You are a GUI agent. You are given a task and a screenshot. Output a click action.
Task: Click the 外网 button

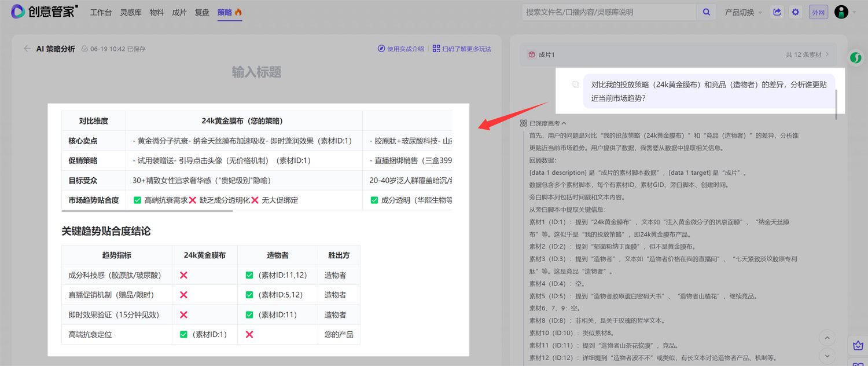click(818, 12)
